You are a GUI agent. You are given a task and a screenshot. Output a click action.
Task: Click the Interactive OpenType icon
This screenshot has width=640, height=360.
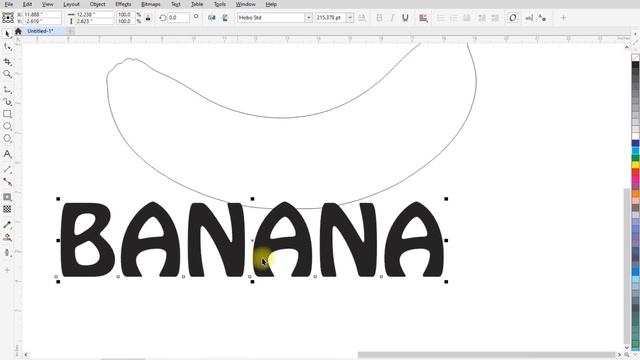513,18
